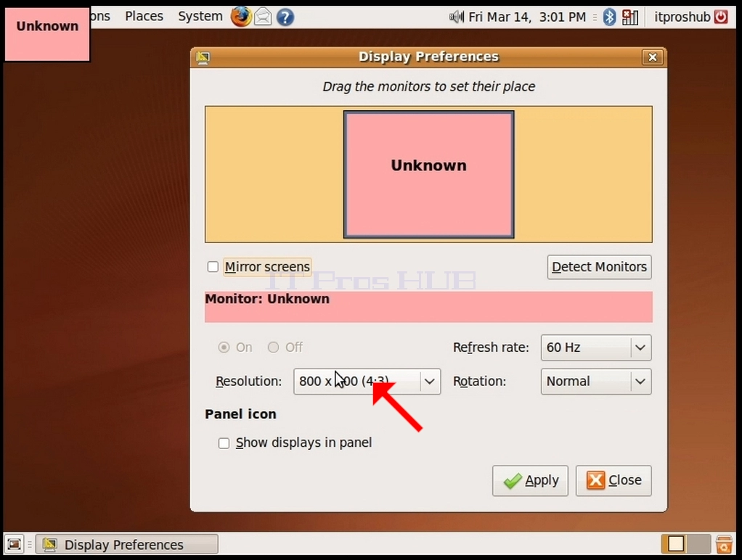Open the System menu
This screenshot has height=560, width=742.
point(200,17)
